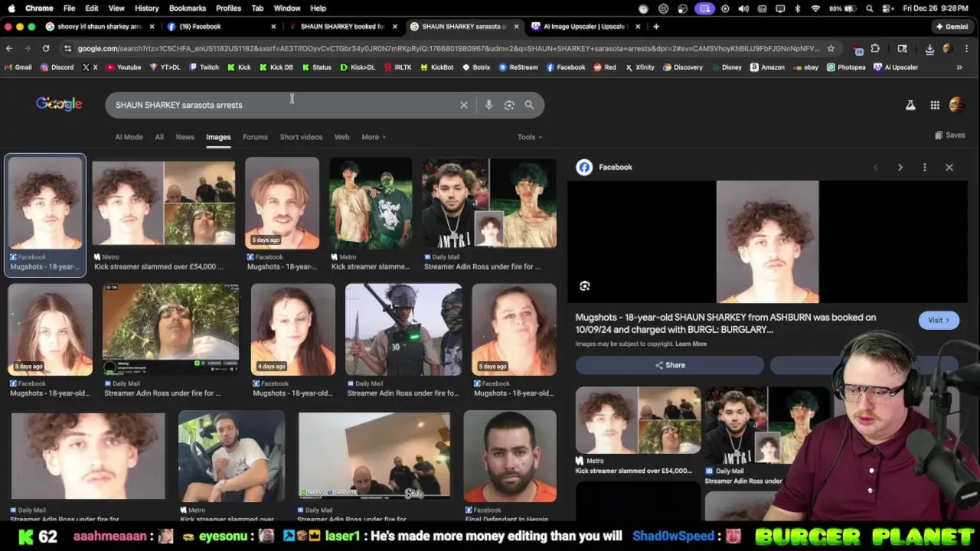Click the magnifying glass search button
980x551 pixels.
tap(529, 105)
